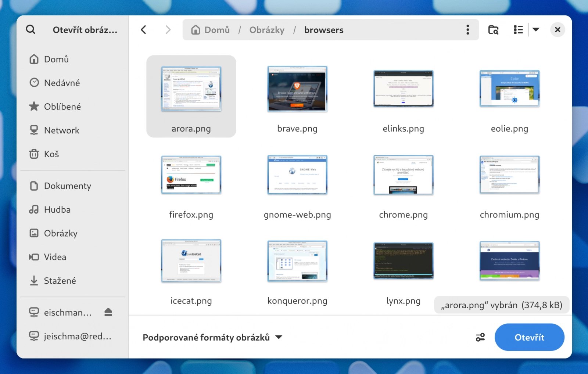Open Stažené downloads folder
Image resolution: width=588 pixels, height=374 pixels.
click(72, 281)
